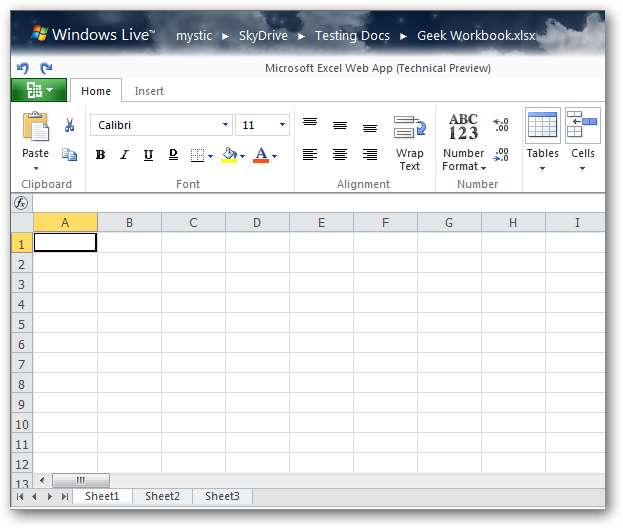This screenshot has height=528, width=623.
Task: Click the next sheet navigation arrow
Action: [x=50, y=497]
